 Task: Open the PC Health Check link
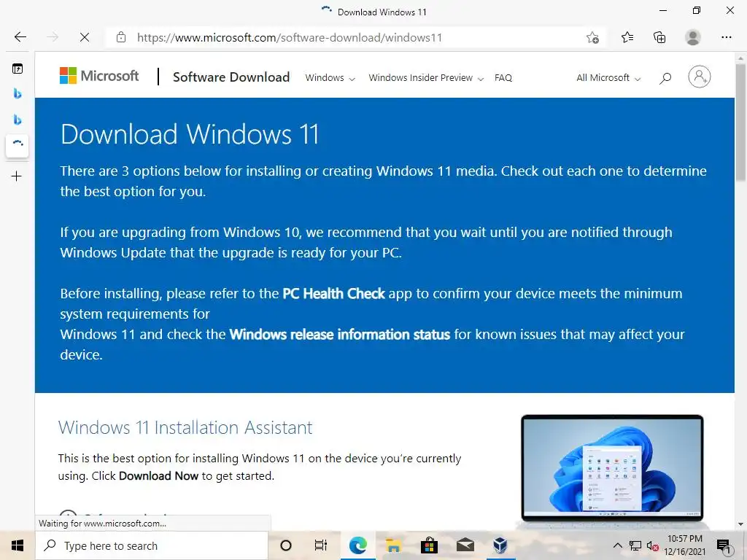pos(333,293)
